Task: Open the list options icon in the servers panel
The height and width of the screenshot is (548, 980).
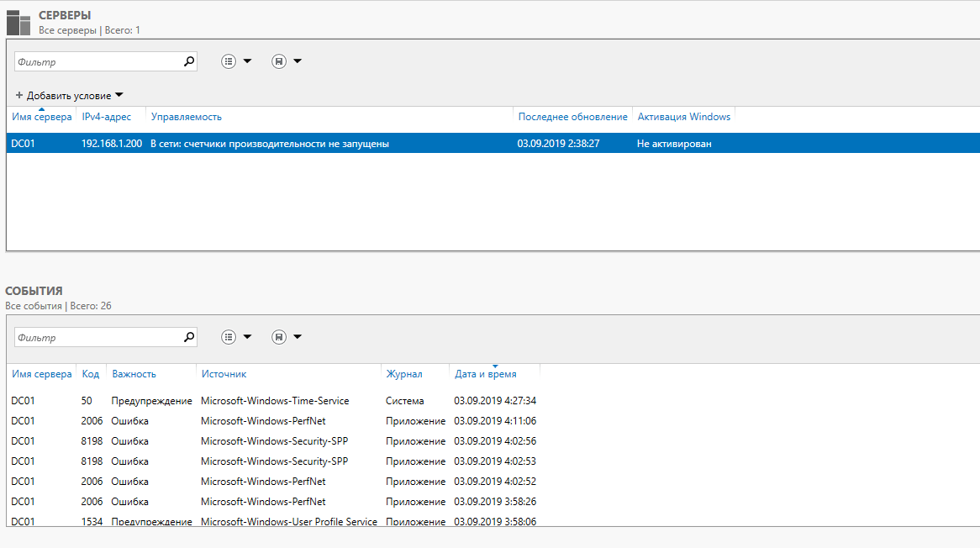Action: coord(229,61)
